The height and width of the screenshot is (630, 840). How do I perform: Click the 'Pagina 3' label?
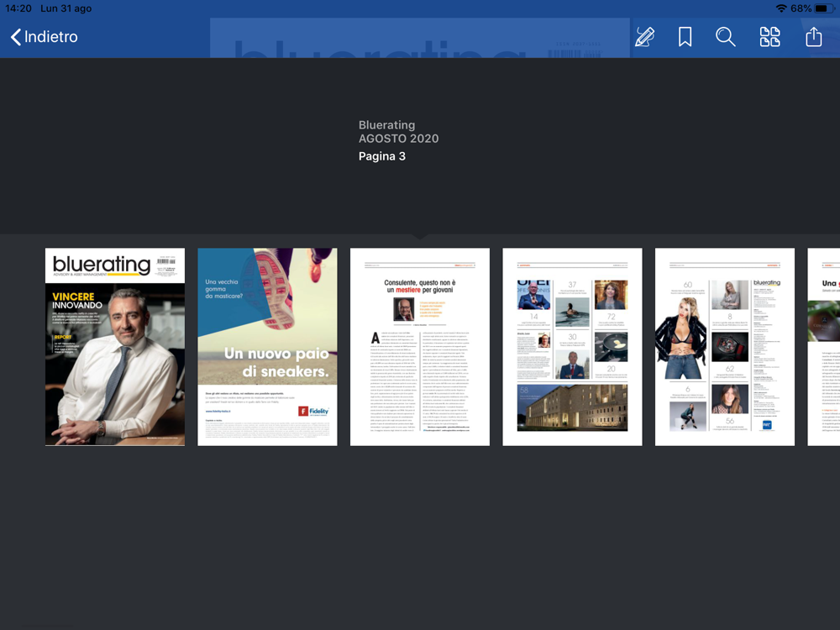click(382, 156)
